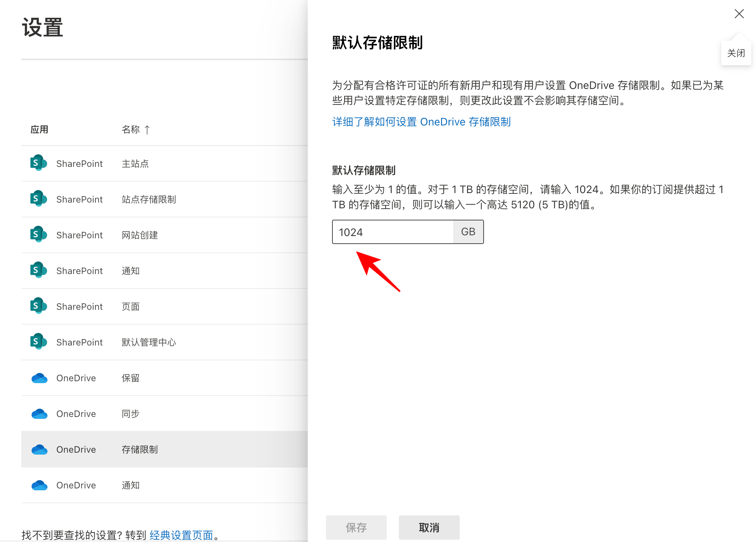This screenshot has height=542, width=756.
Task: Click the 应用 column header
Action: click(40, 130)
